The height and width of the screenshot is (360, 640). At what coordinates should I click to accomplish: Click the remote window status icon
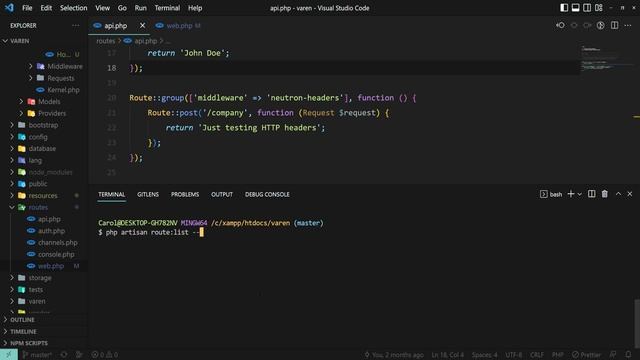tap(9, 355)
